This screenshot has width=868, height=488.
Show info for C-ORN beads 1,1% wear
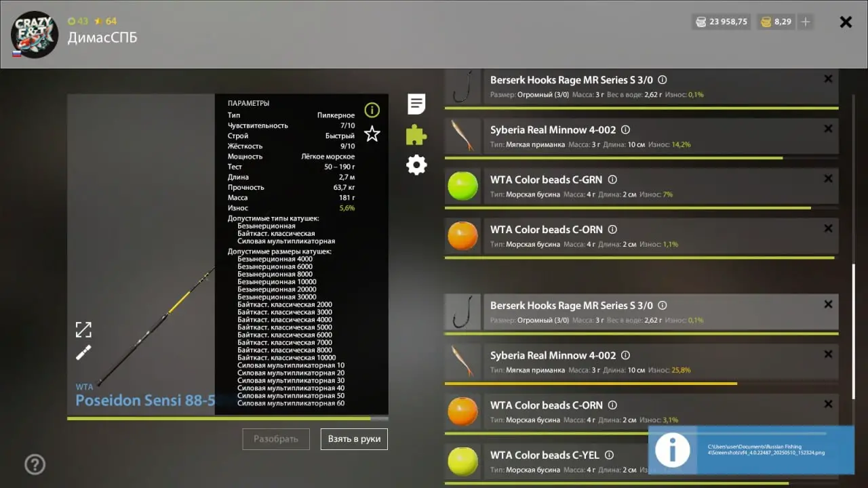(612, 229)
